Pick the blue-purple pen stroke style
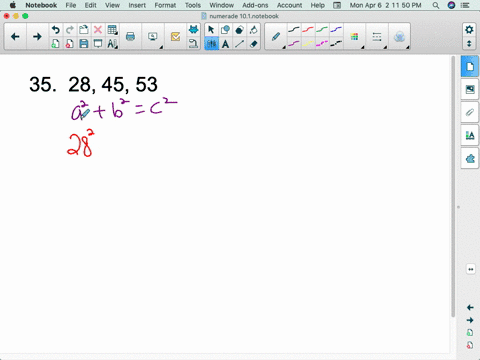 click(336, 30)
